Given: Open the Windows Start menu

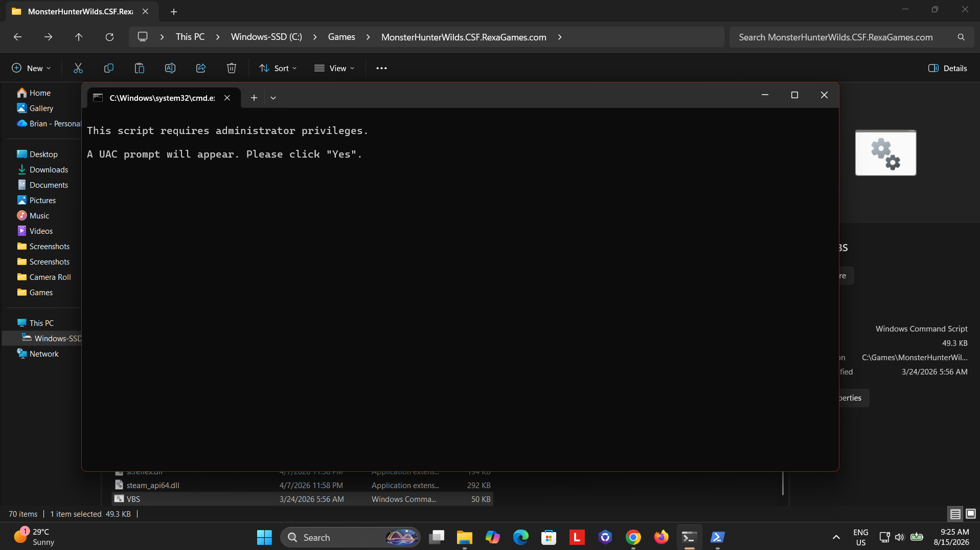Looking at the screenshot, I should 264,537.
